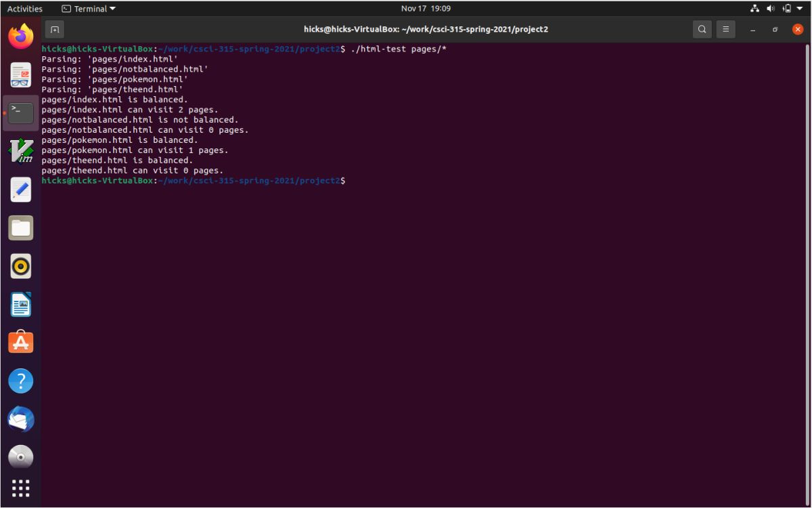The width and height of the screenshot is (812, 508).
Task: Click the last empty terminal prompt line
Action: click(x=194, y=181)
